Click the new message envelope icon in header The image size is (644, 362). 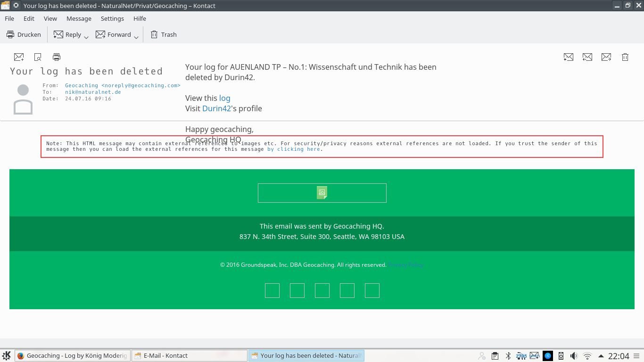tap(19, 57)
